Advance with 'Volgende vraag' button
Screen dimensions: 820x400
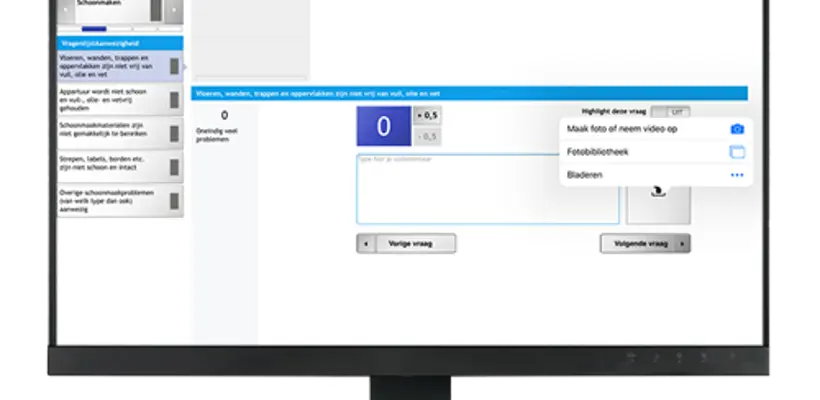click(x=645, y=244)
